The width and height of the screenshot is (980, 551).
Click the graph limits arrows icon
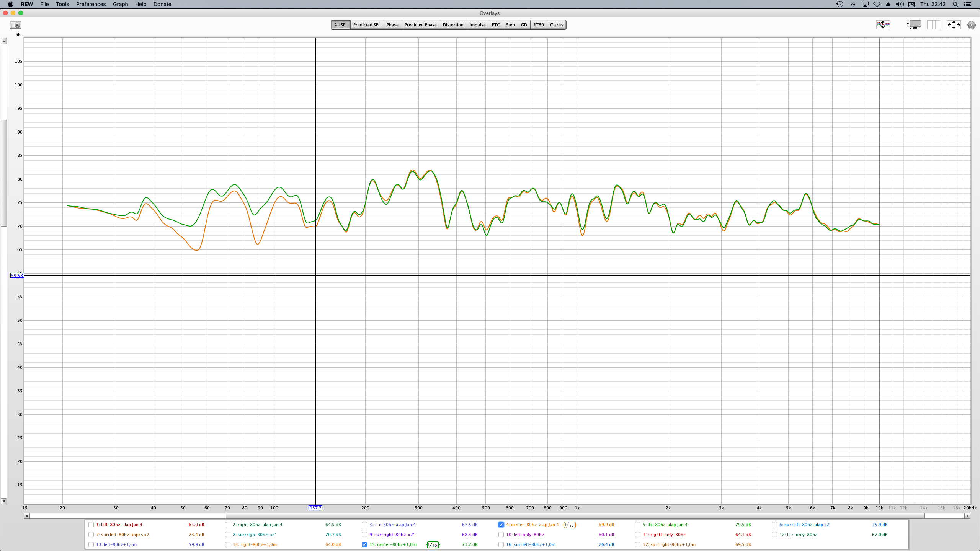[954, 25]
